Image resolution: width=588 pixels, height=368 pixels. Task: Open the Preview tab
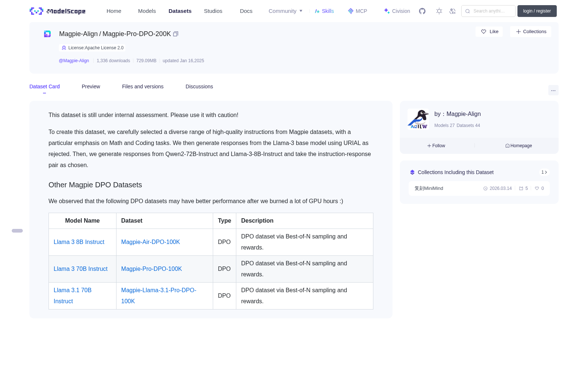click(91, 86)
